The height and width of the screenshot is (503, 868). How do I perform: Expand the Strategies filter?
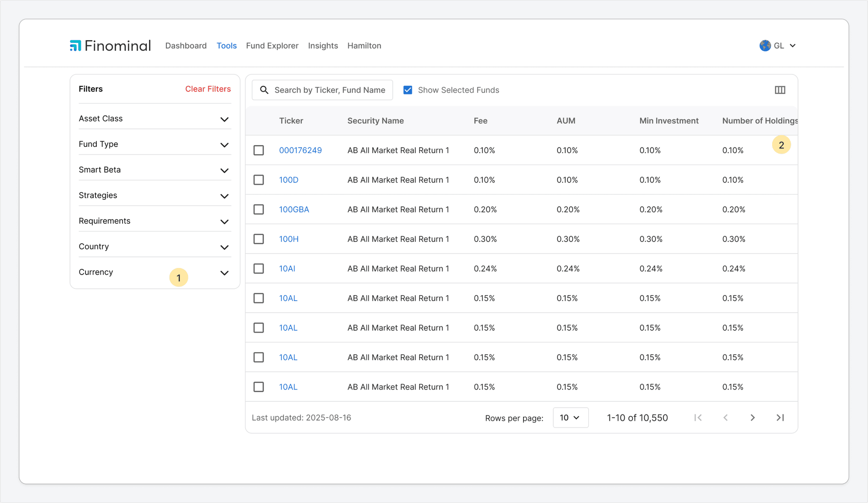[155, 195]
